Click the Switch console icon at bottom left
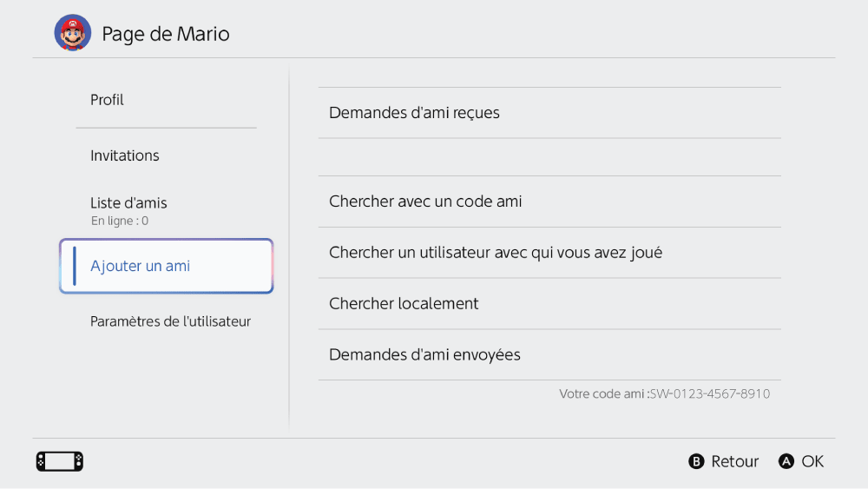The height and width of the screenshot is (489, 868). [60, 461]
